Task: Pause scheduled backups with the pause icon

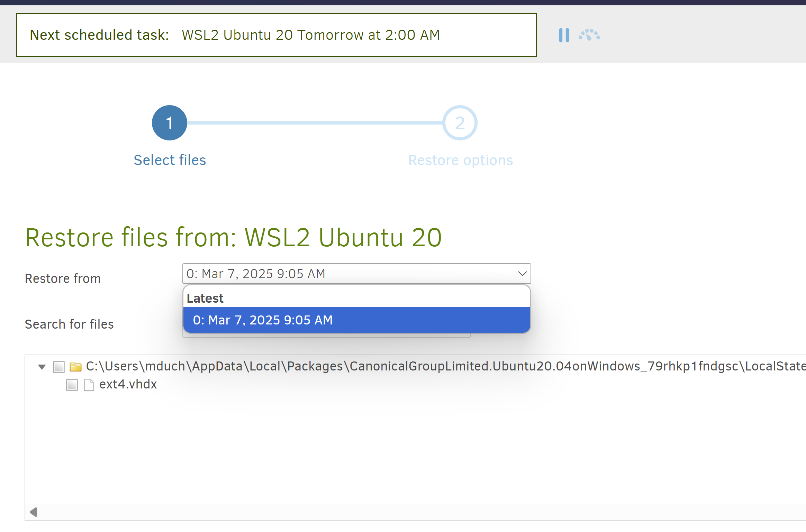Action: pos(564,35)
